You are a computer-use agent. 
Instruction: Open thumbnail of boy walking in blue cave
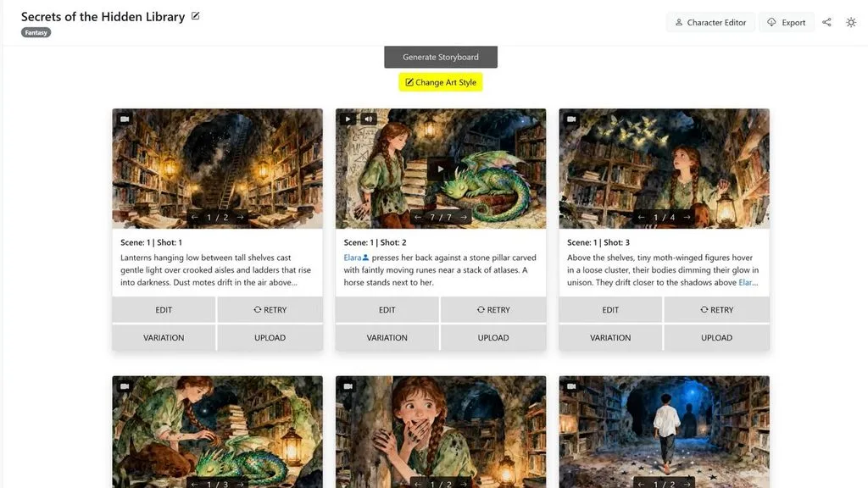665,432
